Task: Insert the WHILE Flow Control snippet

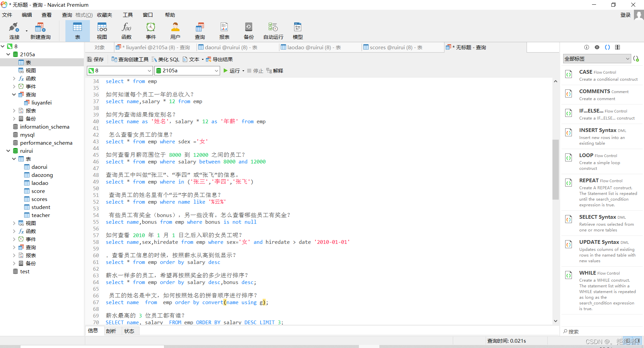Action: coord(602,290)
